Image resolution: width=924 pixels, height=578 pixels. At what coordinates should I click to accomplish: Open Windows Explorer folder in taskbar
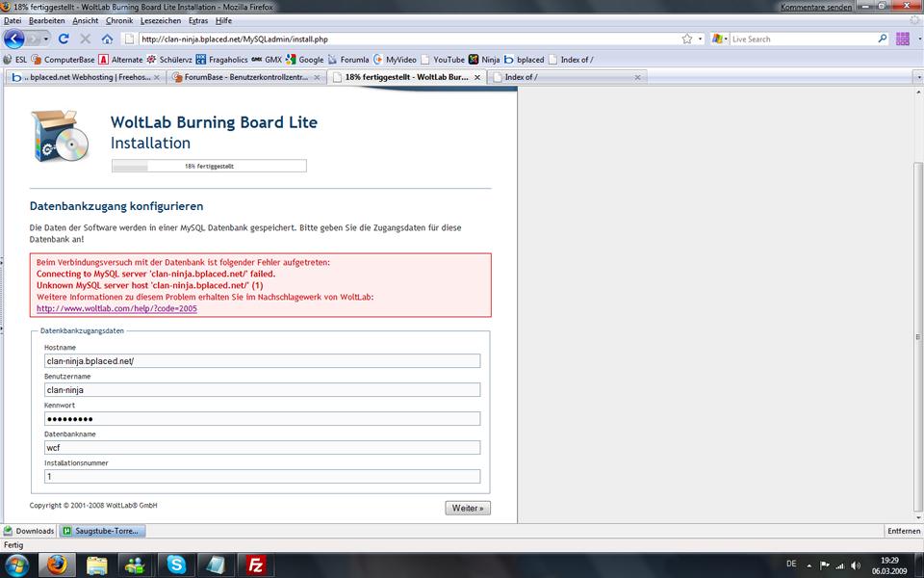coord(97,565)
